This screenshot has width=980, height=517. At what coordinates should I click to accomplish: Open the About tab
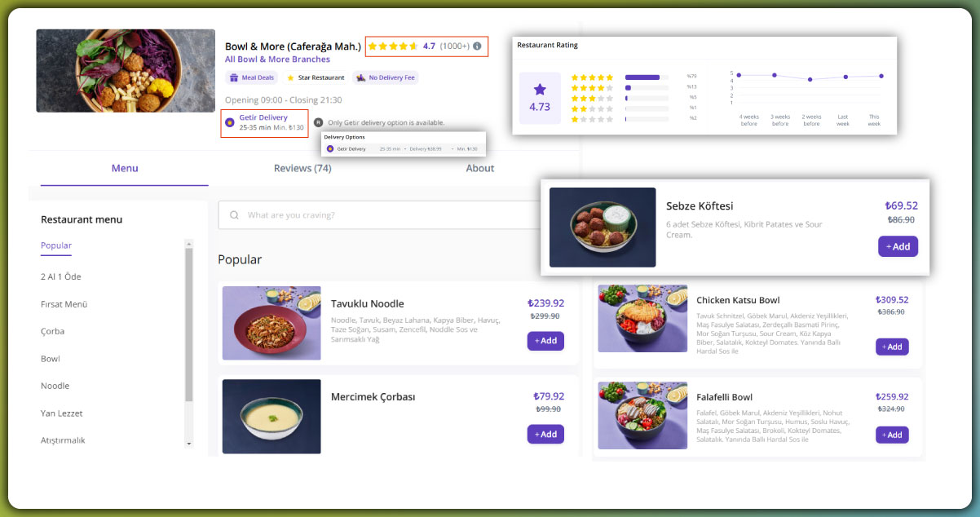(x=479, y=168)
